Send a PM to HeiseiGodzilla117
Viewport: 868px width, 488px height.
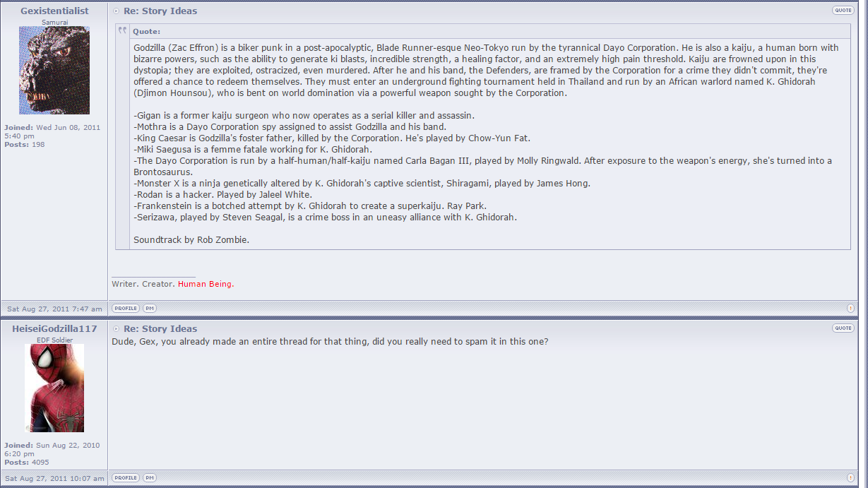click(x=150, y=477)
